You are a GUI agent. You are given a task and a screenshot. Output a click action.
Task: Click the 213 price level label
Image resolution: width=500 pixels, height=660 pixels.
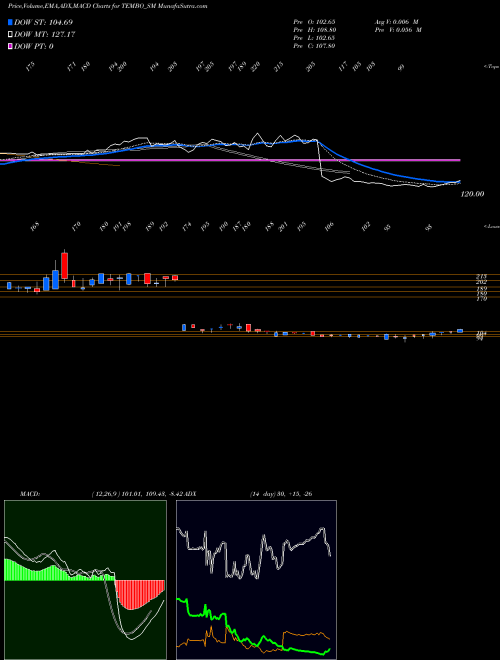point(481,277)
